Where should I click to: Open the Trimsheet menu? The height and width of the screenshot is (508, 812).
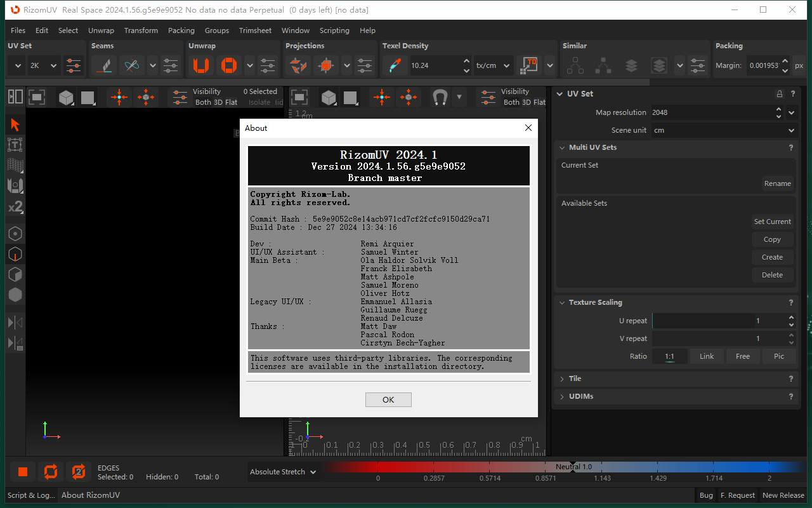[x=255, y=30]
